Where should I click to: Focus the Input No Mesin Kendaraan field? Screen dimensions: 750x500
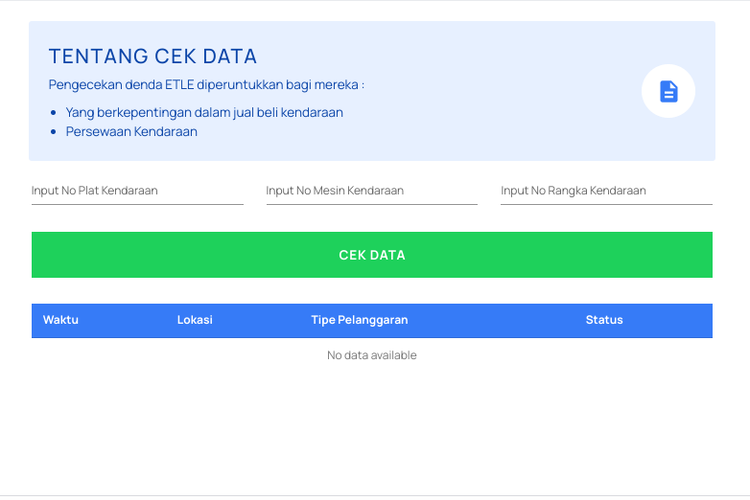(x=371, y=191)
